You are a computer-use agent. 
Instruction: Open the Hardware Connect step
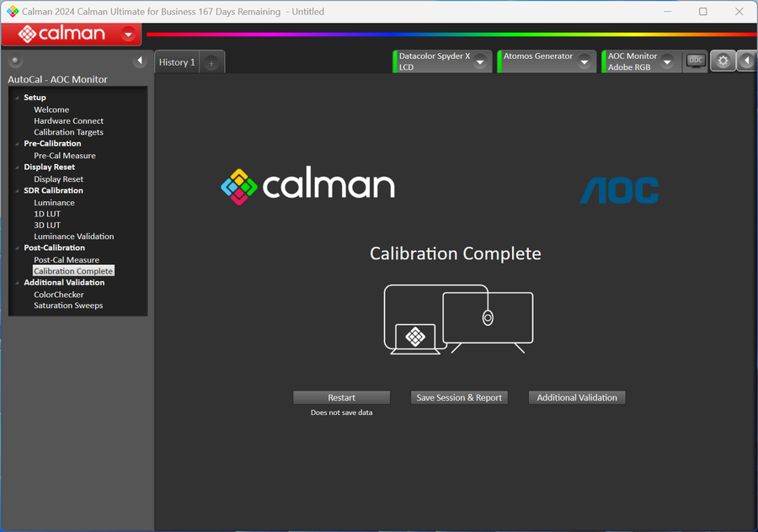(x=69, y=121)
